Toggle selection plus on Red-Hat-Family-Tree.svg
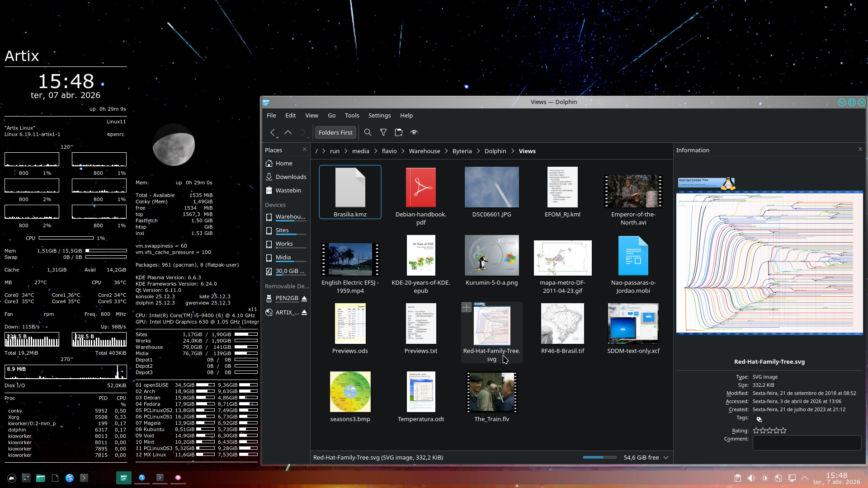Screen dimensions: 868x488 (x=467, y=307)
